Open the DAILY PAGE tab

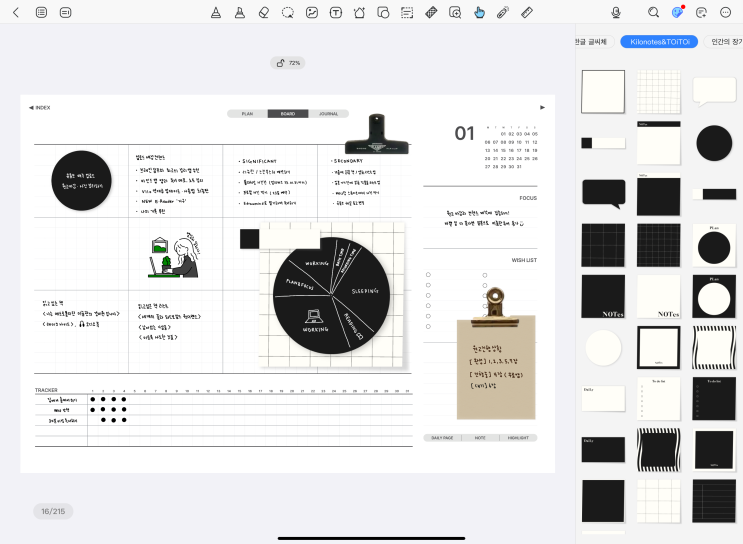442,438
